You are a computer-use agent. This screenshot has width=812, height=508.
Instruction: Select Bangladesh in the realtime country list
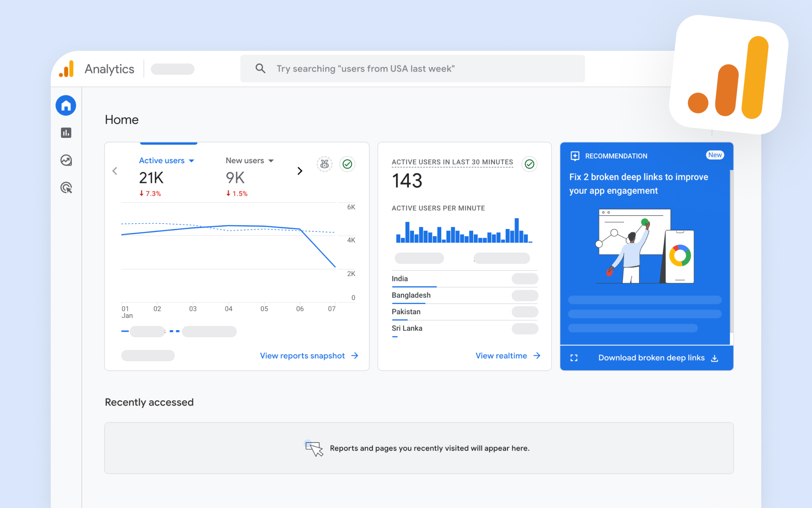coord(411,295)
